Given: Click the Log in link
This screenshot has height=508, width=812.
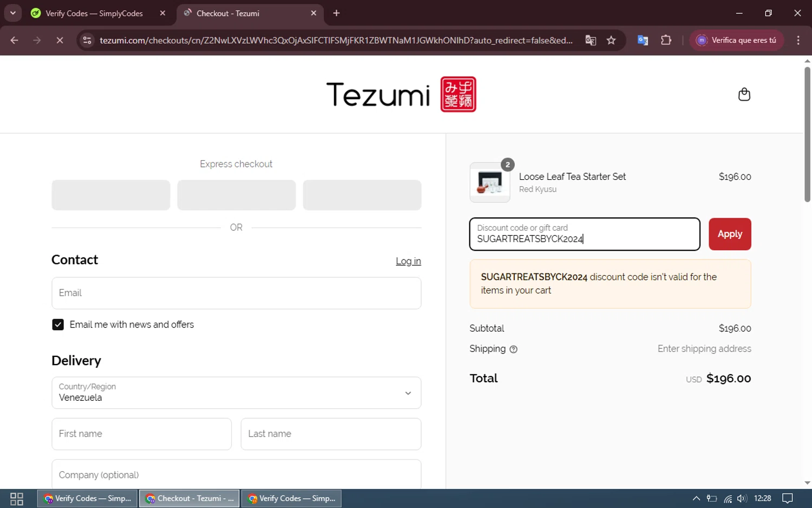Looking at the screenshot, I should click(408, 261).
